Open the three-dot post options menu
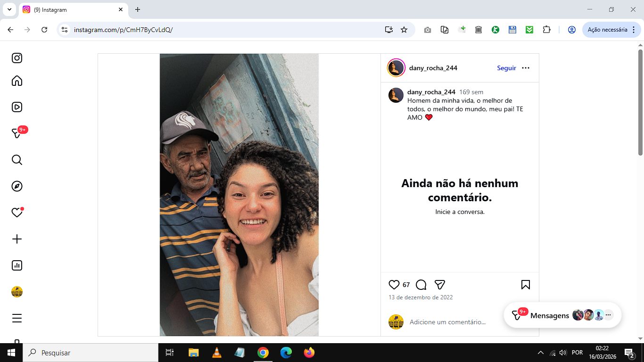This screenshot has width=644, height=362. [526, 68]
